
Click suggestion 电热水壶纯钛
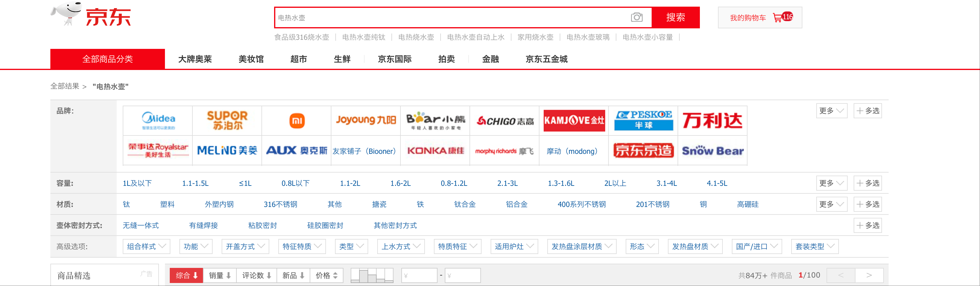pyautogui.click(x=364, y=37)
